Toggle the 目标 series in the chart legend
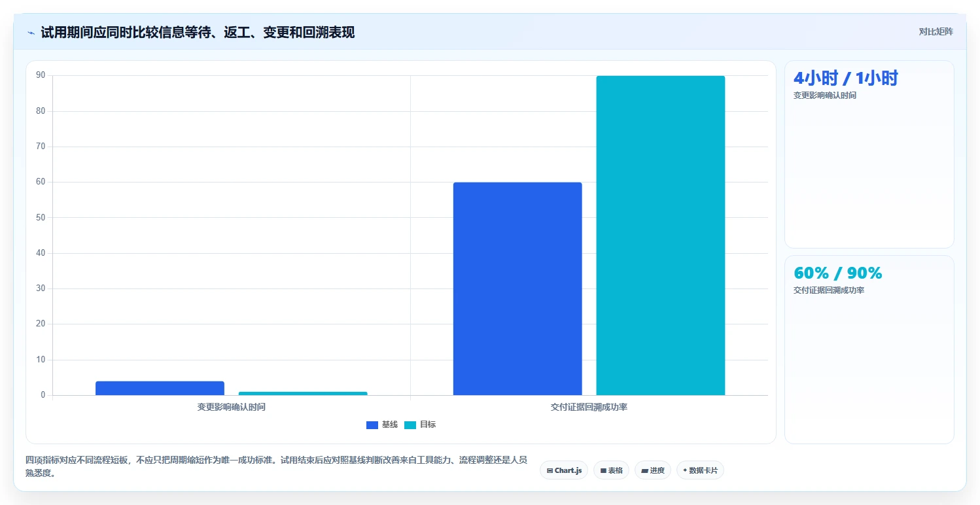The height and width of the screenshot is (505, 980). 420,425
